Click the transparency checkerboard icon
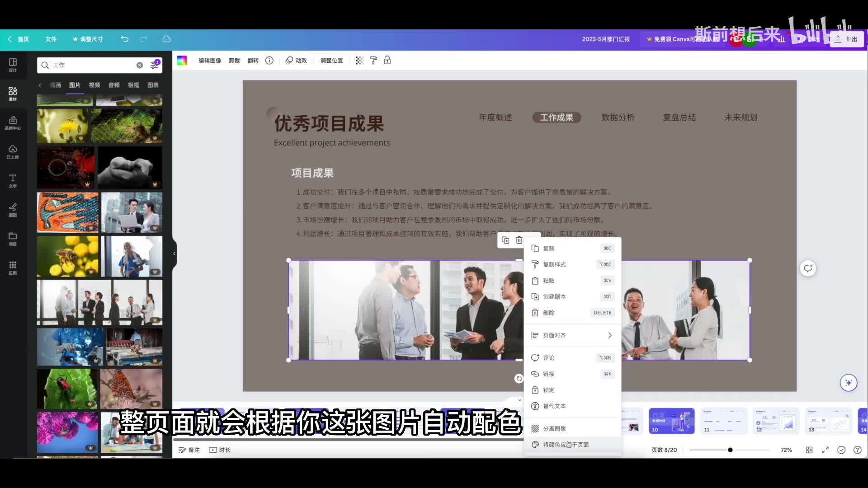 [x=359, y=61]
